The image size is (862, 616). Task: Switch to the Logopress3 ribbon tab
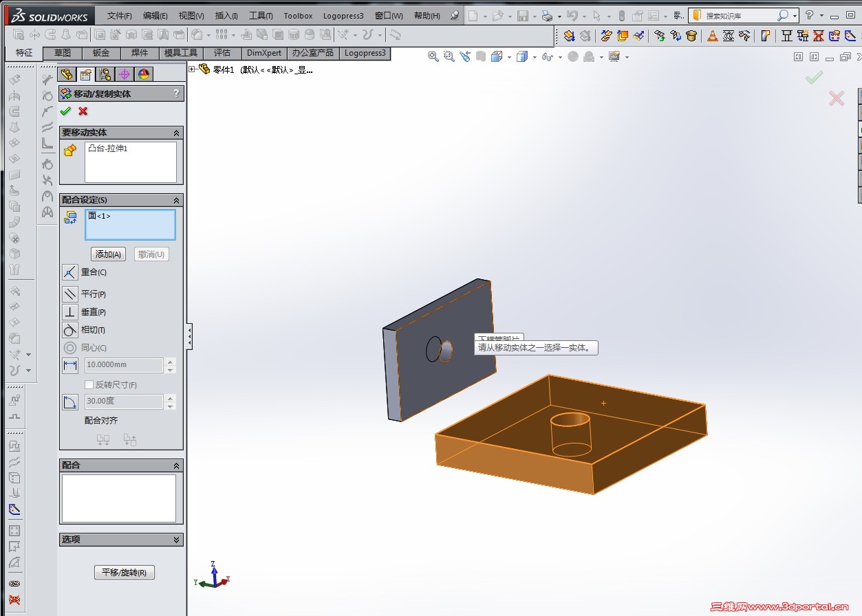(x=365, y=53)
